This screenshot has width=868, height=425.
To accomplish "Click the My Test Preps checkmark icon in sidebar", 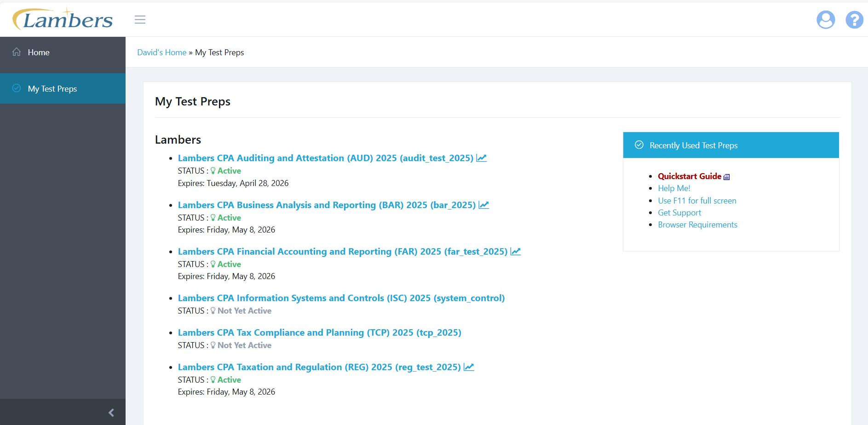I will pyautogui.click(x=17, y=88).
